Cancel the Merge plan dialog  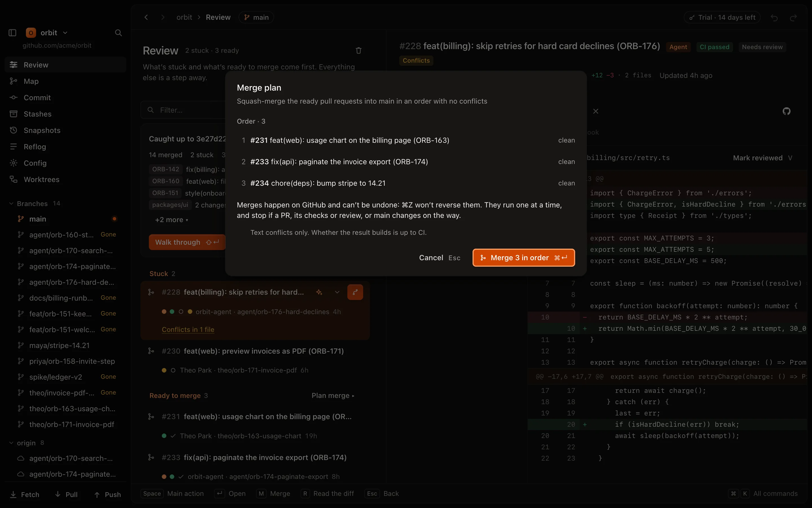coord(440,258)
